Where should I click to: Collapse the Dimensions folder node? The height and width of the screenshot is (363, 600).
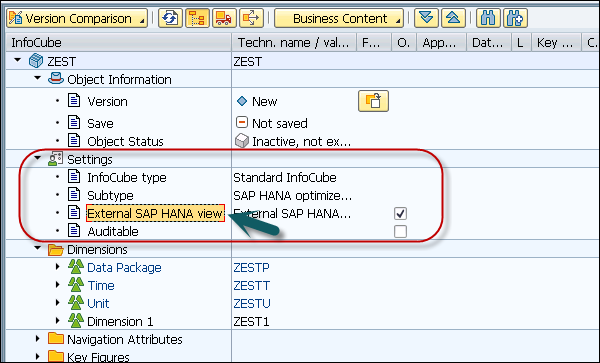click(x=38, y=248)
